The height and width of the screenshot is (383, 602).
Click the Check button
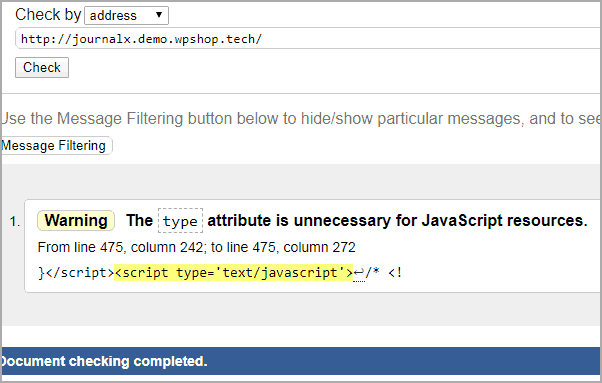(42, 68)
